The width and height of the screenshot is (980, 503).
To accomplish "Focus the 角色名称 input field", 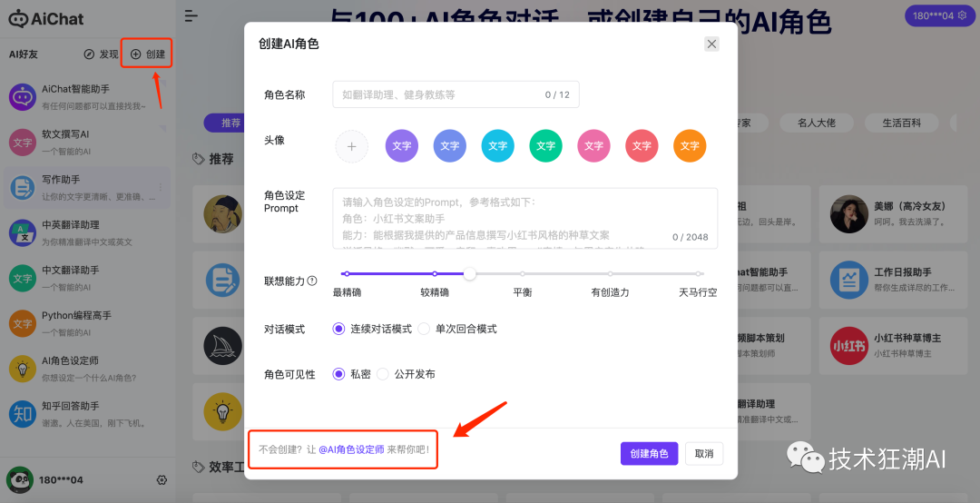I will click(456, 94).
